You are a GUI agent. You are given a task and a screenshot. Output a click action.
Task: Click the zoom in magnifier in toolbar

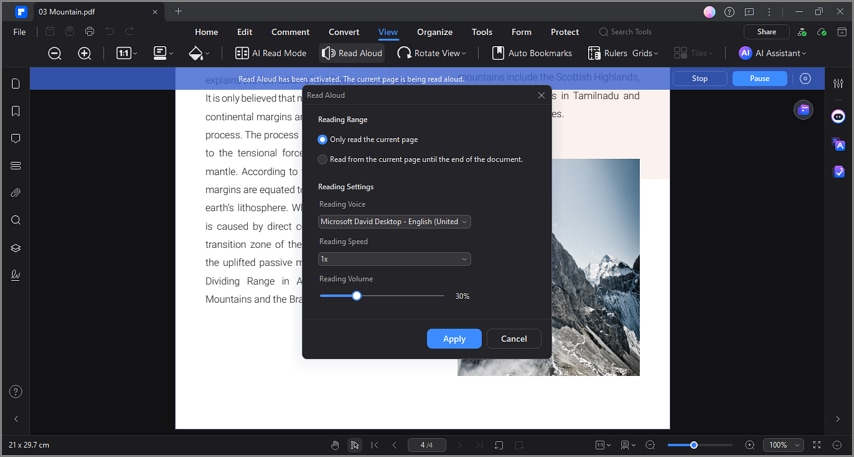[x=84, y=53]
